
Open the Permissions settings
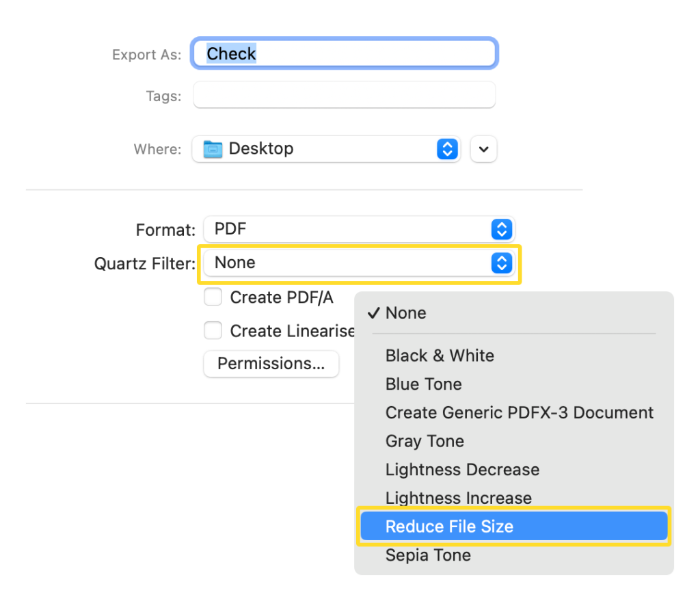[271, 364]
